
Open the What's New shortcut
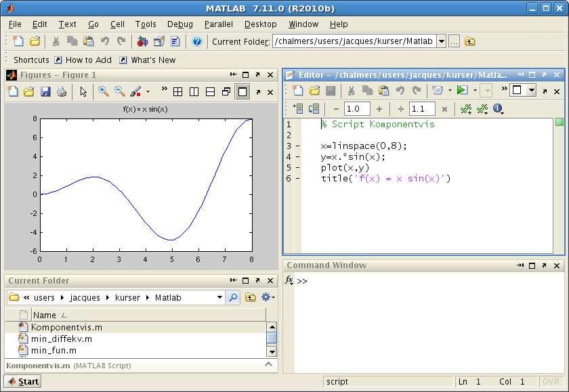tap(148, 60)
